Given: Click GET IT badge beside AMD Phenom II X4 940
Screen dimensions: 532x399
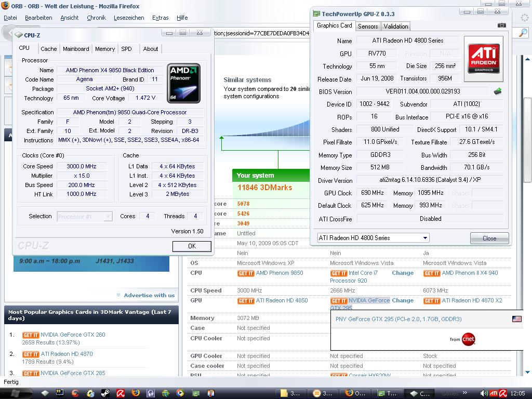Looking at the screenshot, I should point(432,273).
